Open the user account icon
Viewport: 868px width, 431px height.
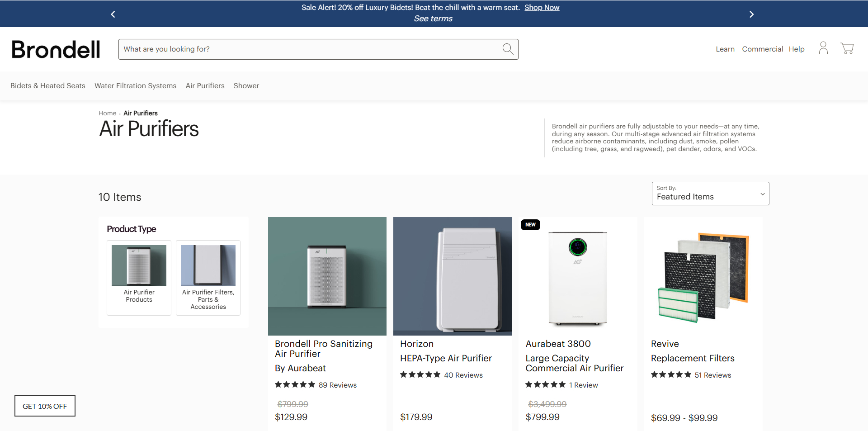coord(823,48)
